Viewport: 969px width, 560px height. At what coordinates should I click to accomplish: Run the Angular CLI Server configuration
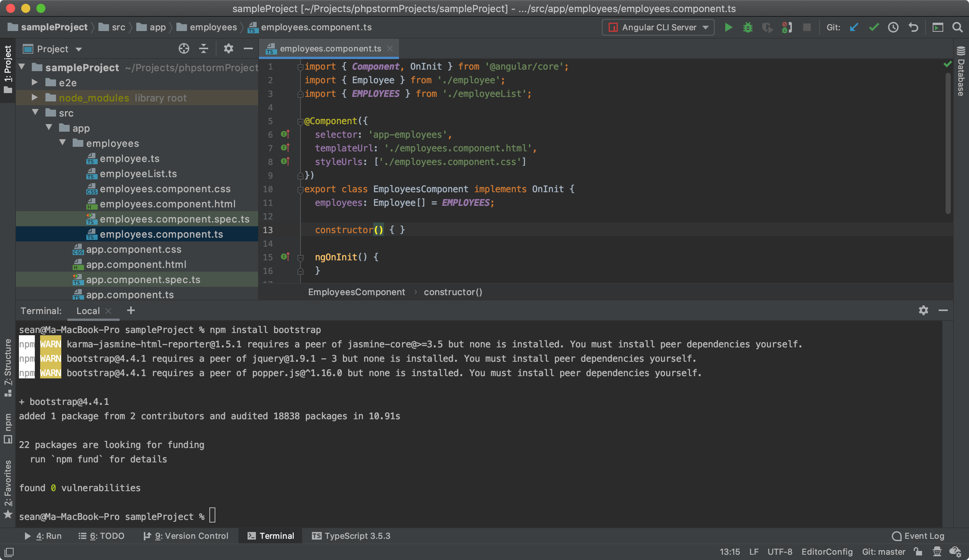tap(728, 27)
